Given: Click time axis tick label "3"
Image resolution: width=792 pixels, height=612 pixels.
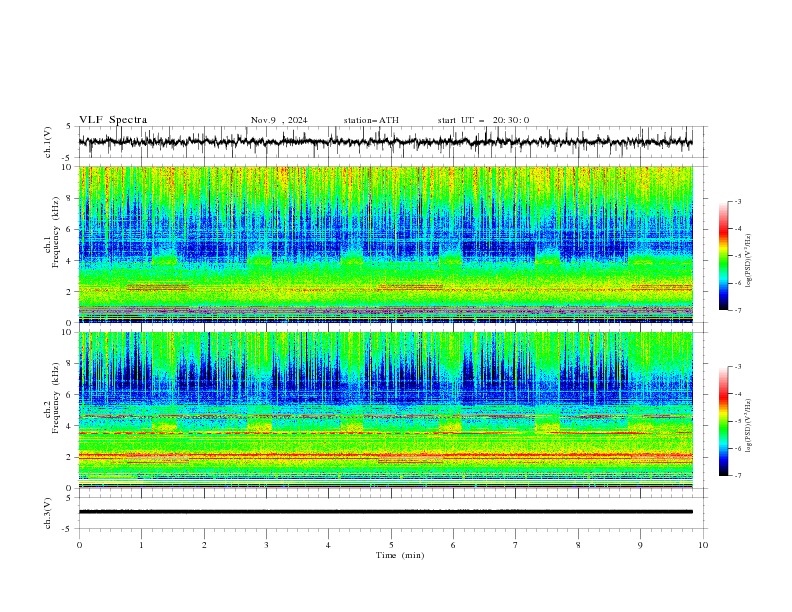Looking at the screenshot, I should click(x=266, y=545).
